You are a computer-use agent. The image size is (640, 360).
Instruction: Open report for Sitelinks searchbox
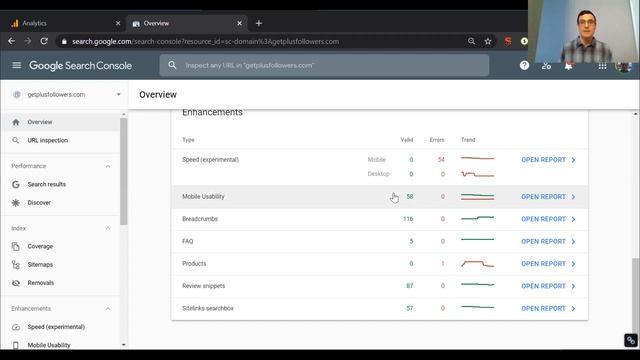coord(548,309)
